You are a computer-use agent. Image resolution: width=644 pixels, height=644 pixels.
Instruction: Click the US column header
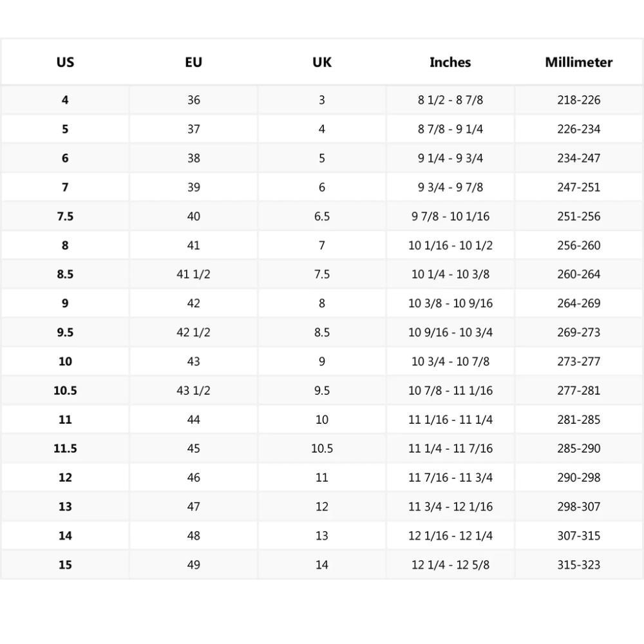click(65, 62)
